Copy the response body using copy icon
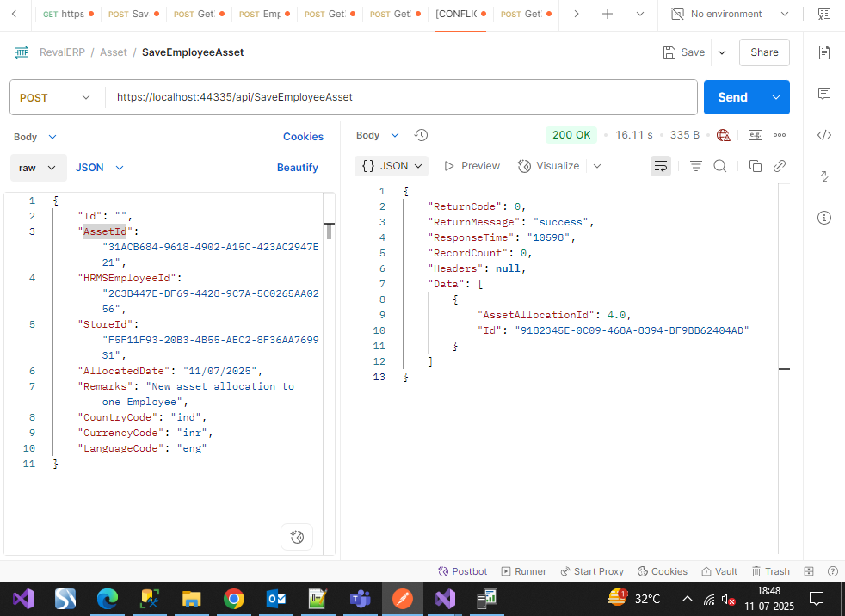This screenshot has height=616, width=845. tap(755, 166)
